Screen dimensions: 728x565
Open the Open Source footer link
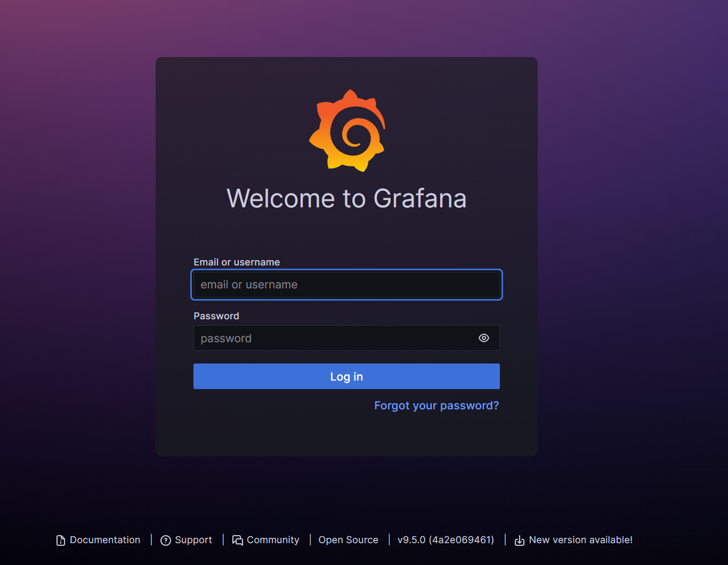349,540
